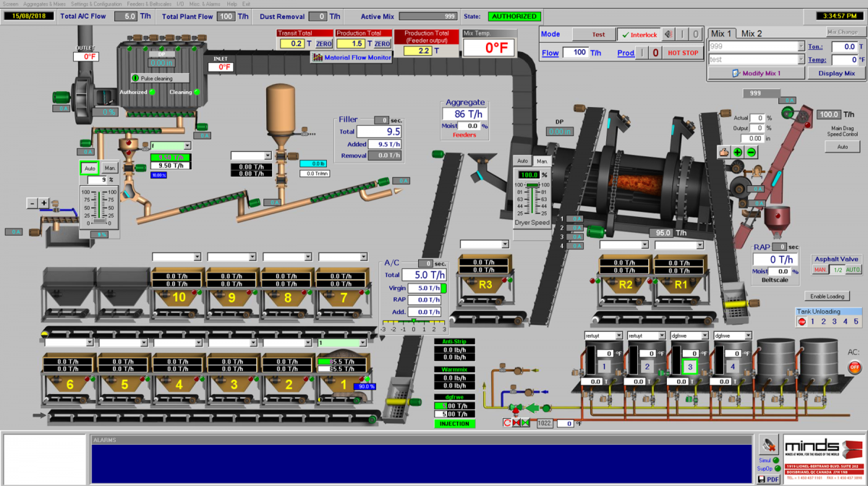The image size is (868, 486).
Task: Select AC tank number 1
Action: [604, 367]
